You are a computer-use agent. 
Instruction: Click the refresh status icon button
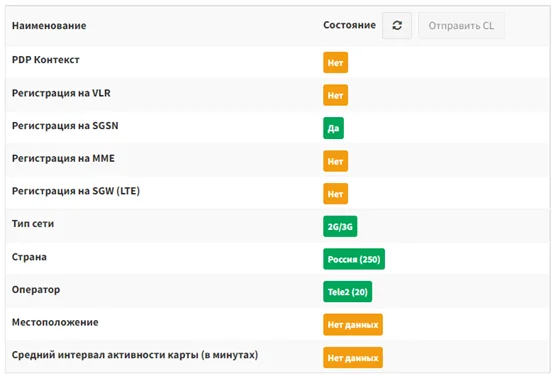(x=397, y=25)
